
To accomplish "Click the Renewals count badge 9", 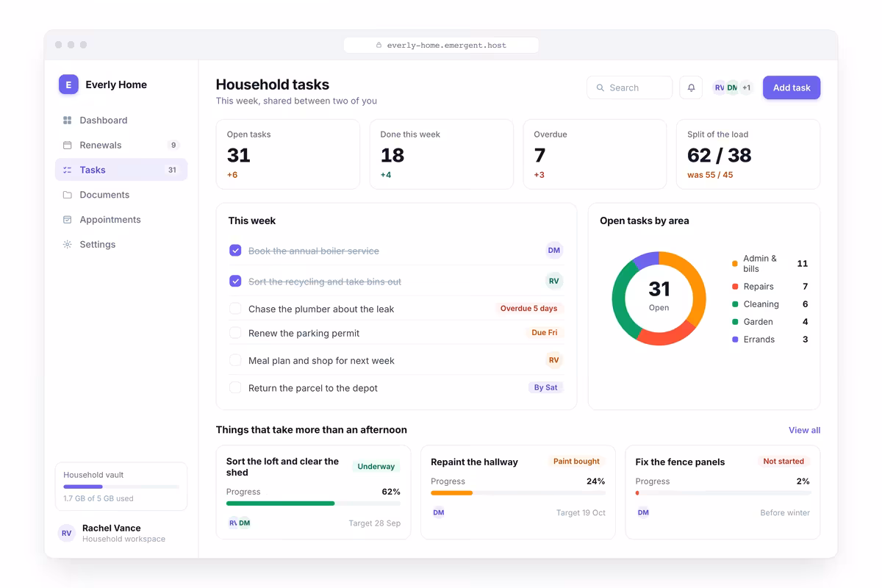I will [x=173, y=145].
